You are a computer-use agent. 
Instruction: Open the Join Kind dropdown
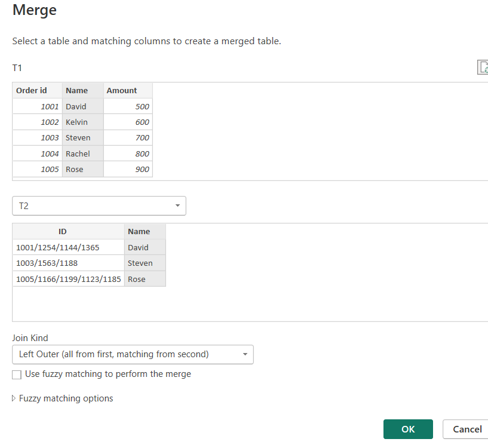[133, 354]
